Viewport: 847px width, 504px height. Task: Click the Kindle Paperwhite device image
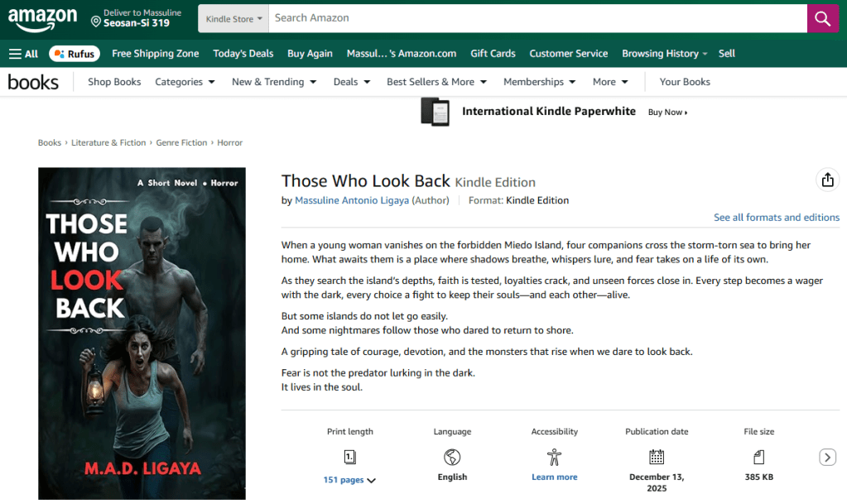pos(435,112)
